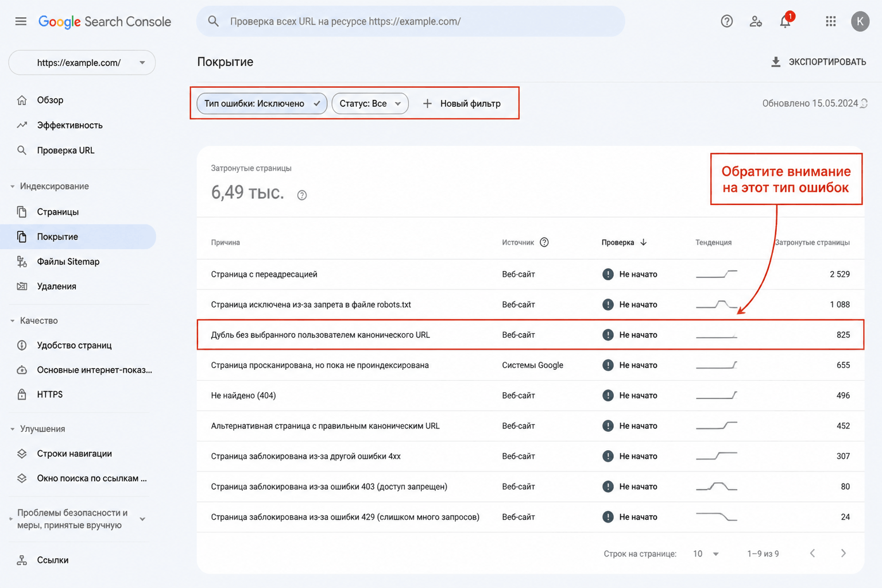
Task: Click the Строки навигации layers icon
Action: pos(22,454)
